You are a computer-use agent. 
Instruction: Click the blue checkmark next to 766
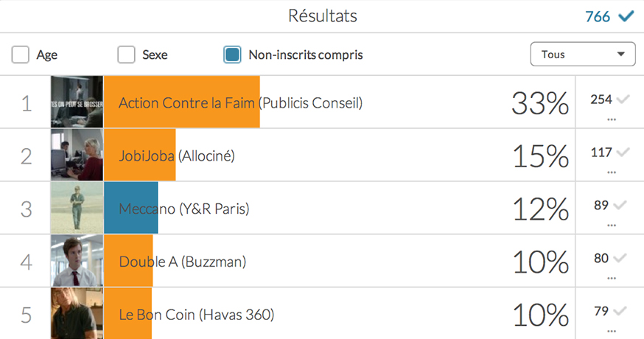coord(626,16)
